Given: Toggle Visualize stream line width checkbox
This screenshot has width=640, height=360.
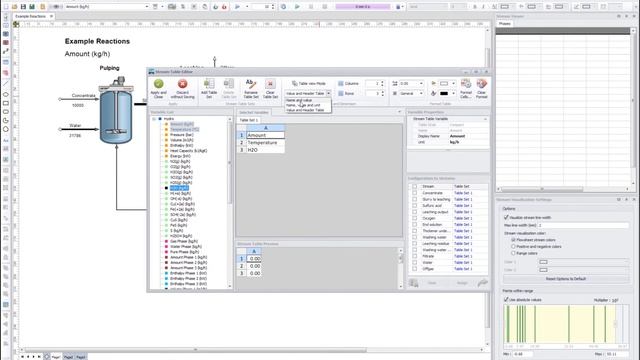Looking at the screenshot, I should (506, 218).
